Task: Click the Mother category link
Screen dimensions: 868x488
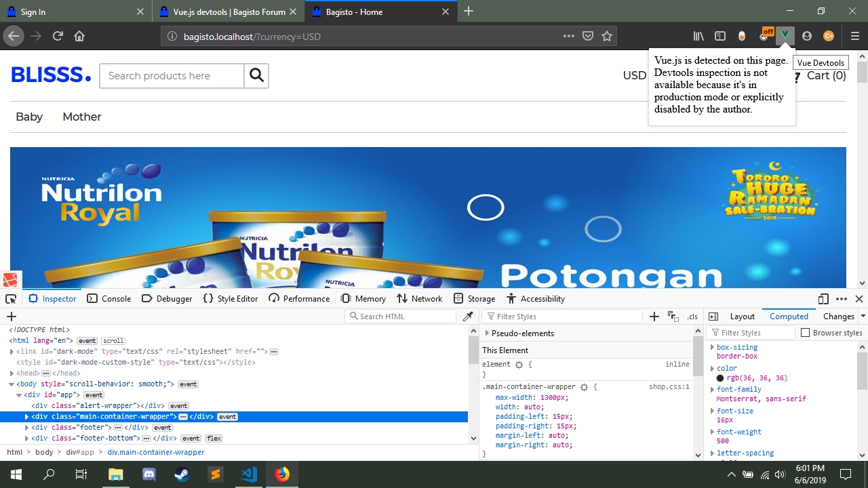Action: coord(82,117)
